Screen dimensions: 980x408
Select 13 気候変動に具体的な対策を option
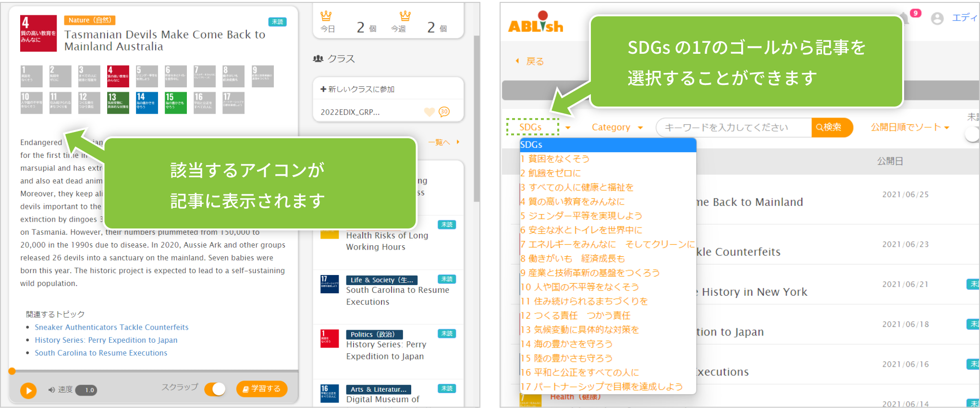(608, 330)
